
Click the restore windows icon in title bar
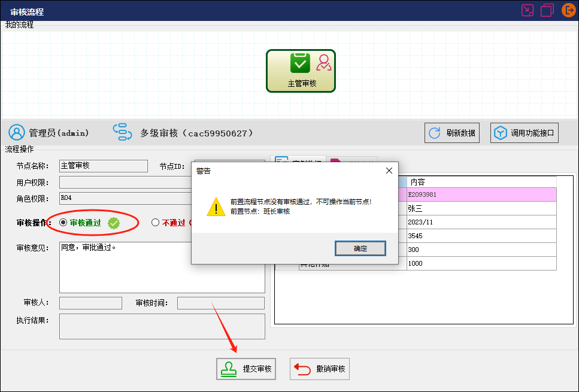coord(547,10)
